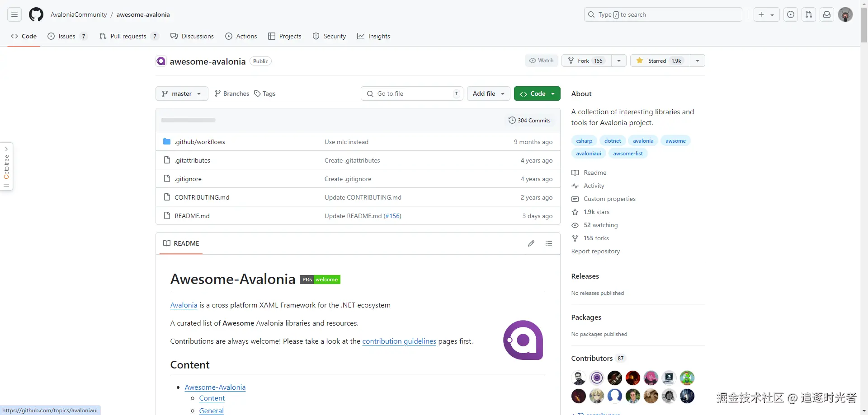The width and height of the screenshot is (868, 415).
Task: Click the dotnet topic tag
Action: (x=613, y=141)
